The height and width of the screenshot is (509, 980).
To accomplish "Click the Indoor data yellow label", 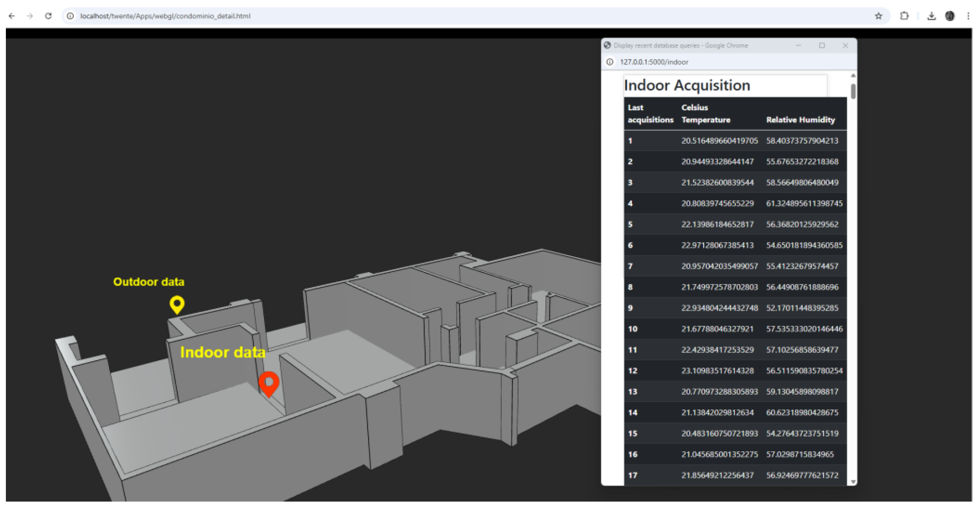I will (222, 352).
